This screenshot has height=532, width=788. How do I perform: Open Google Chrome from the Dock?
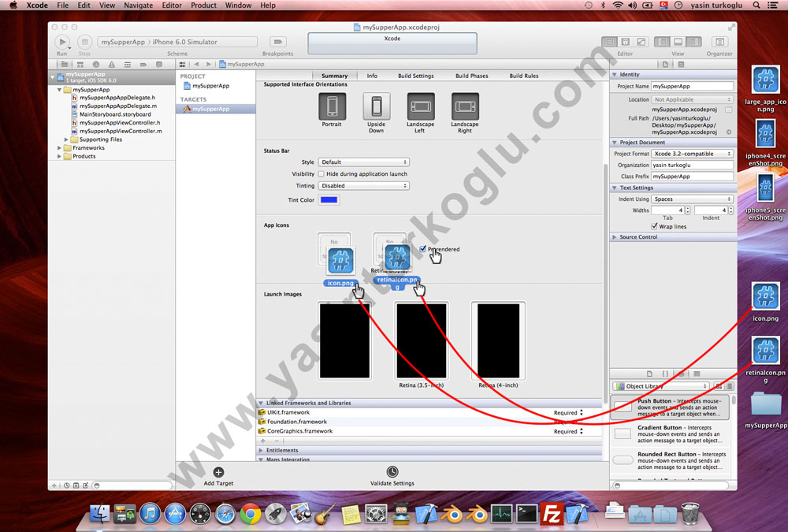pyautogui.click(x=251, y=514)
